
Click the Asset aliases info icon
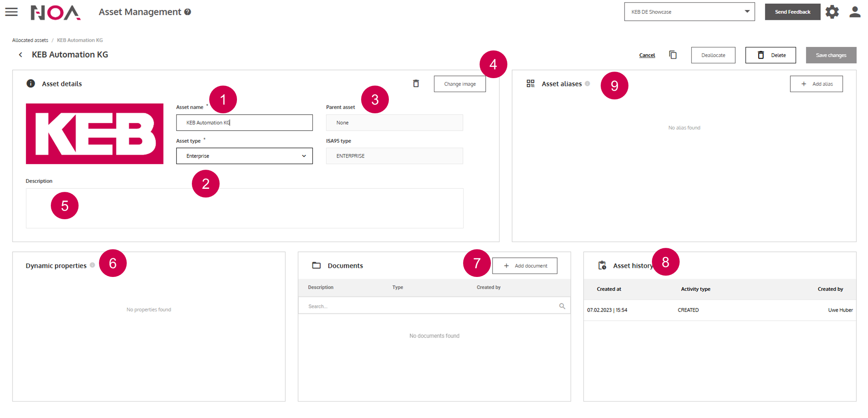click(x=587, y=84)
